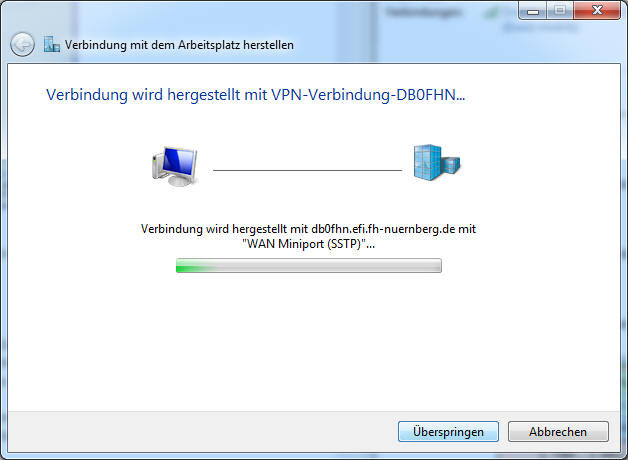Click the disabled maximize window button
Screen dimensions: 628x460
pos(560,10)
